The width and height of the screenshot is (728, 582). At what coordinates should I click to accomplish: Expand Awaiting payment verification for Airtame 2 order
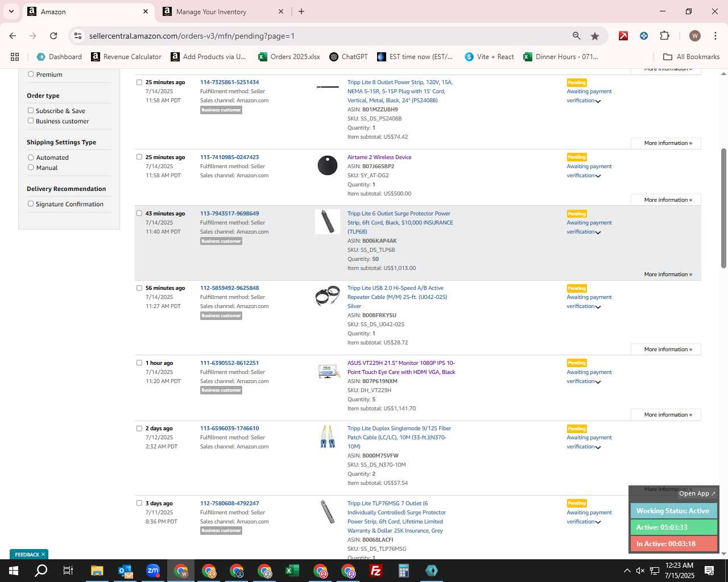point(589,171)
